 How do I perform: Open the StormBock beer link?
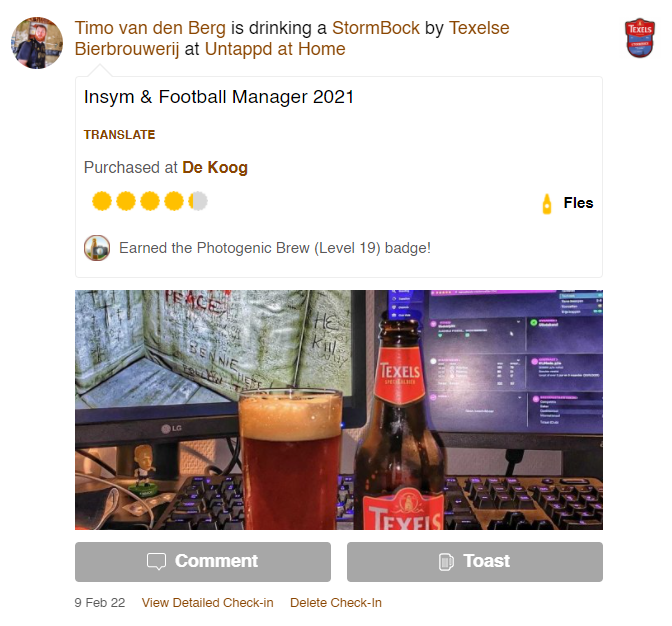click(x=376, y=28)
